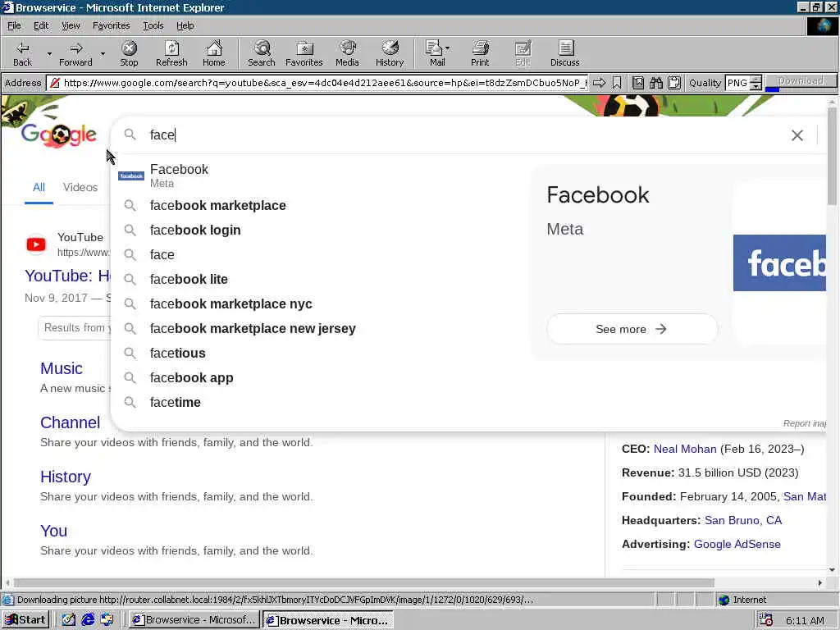The image size is (840, 630).
Task: Open the Search pane from toolbar
Action: tap(262, 53)
